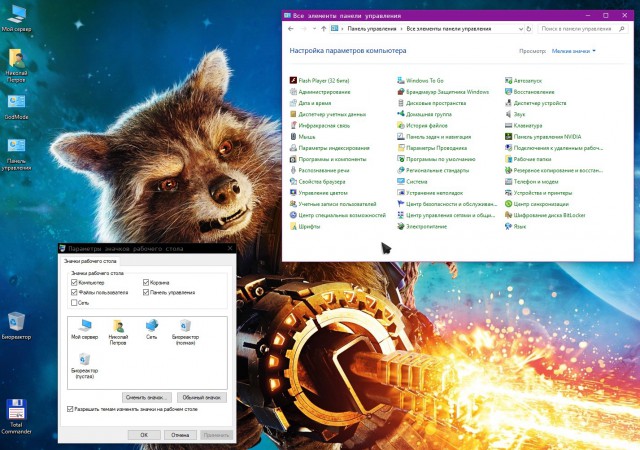640x450 pixels.
Task: Confirm the dialog with OK
Action: [x=144, y=435]
